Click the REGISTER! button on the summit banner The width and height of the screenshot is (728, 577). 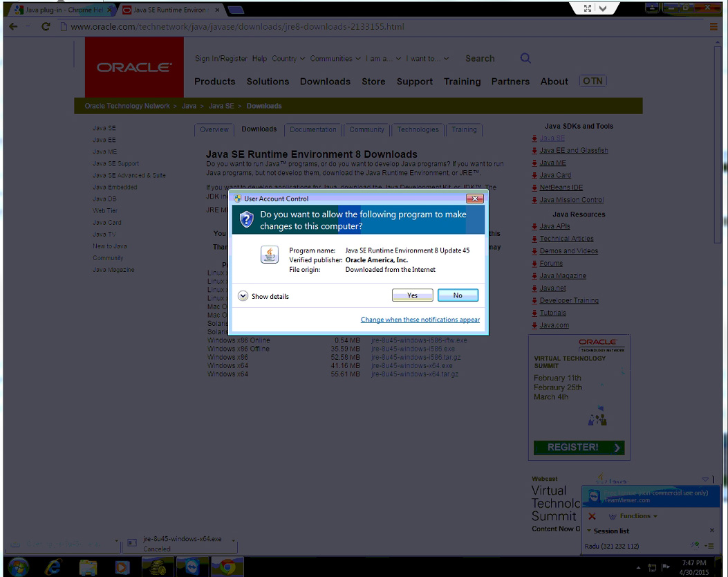click(x=579, y=448)
